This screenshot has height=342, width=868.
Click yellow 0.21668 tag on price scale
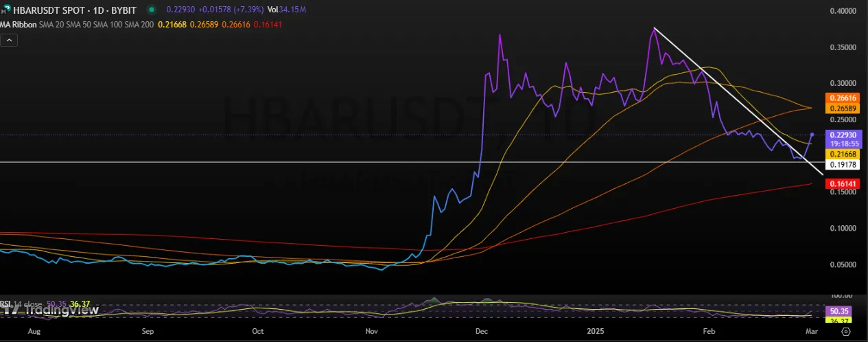click(843, 155)
